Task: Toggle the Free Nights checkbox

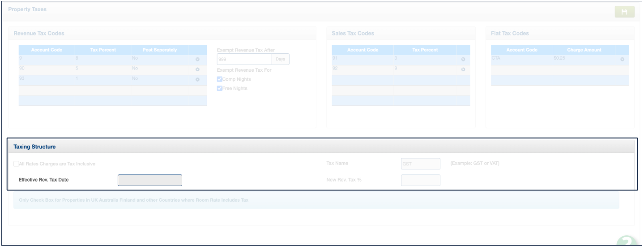Action: pos(220,88)
